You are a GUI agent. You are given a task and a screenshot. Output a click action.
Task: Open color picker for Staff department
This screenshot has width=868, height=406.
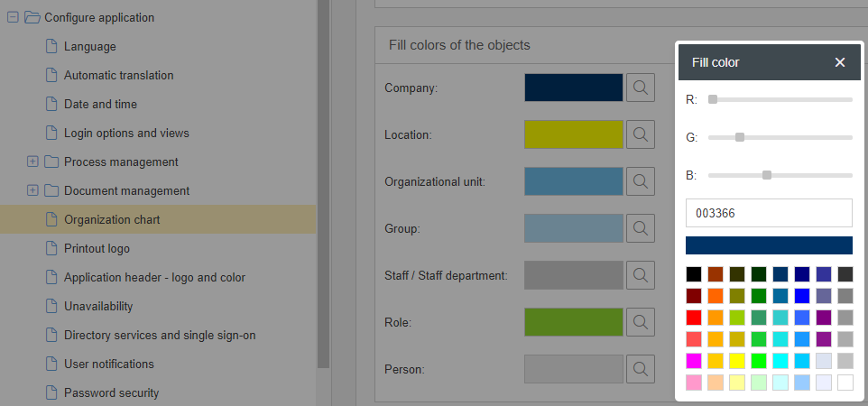coord(640,275)
